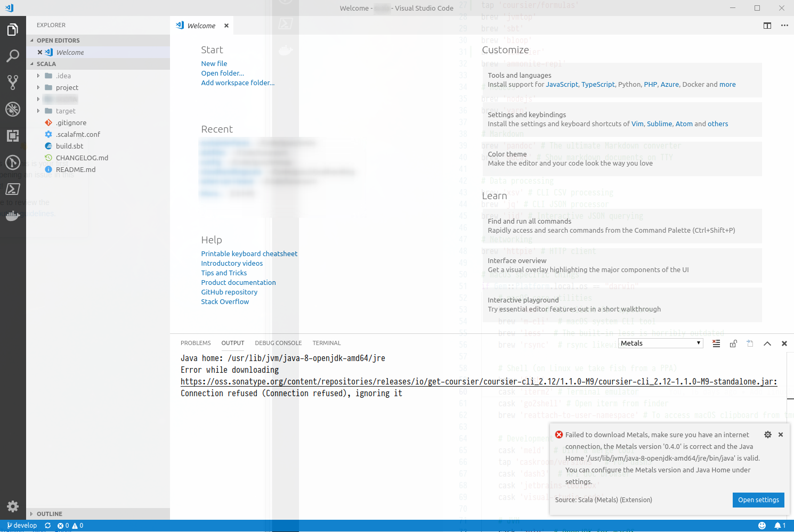The image size is (794, 532).
Task: Switch to the Terminal tab
Action: (327, 343)
